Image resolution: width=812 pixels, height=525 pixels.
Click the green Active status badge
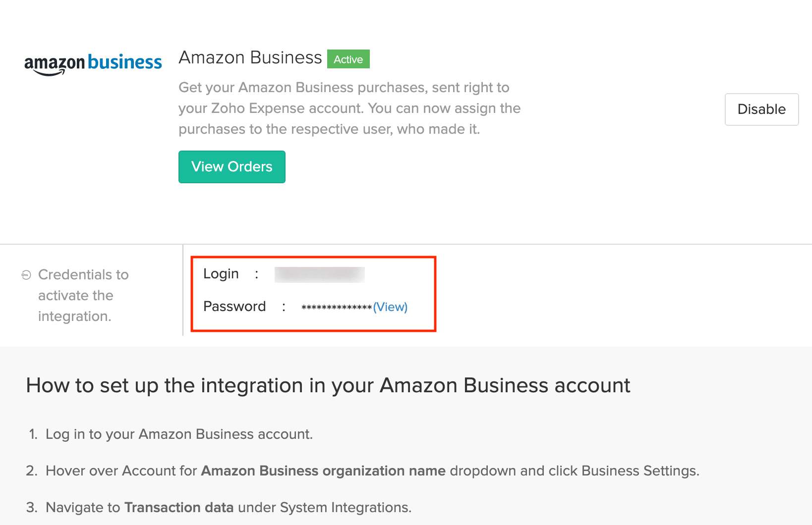(348, 59)
